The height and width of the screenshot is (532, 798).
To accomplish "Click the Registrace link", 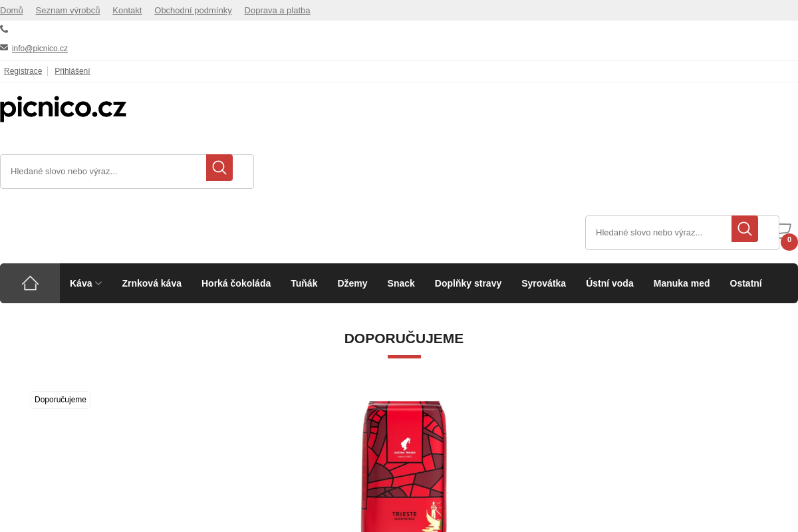I will click(23, 71).
